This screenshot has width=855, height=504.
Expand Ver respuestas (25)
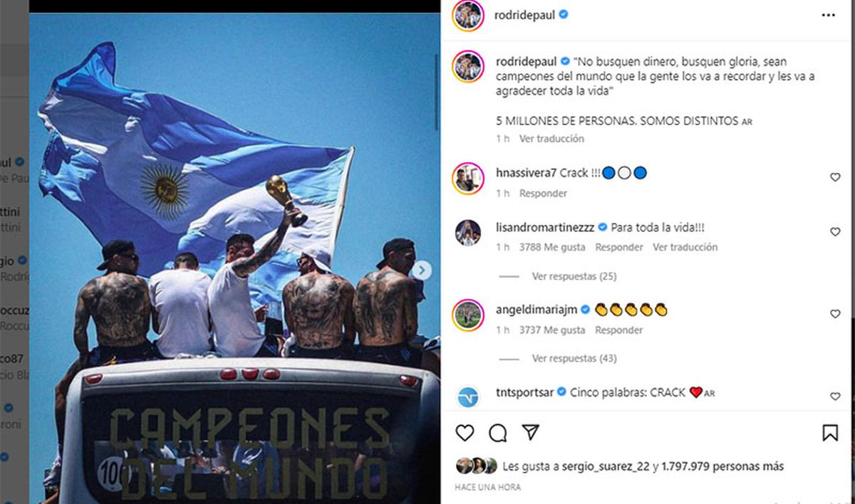[574, 276]
